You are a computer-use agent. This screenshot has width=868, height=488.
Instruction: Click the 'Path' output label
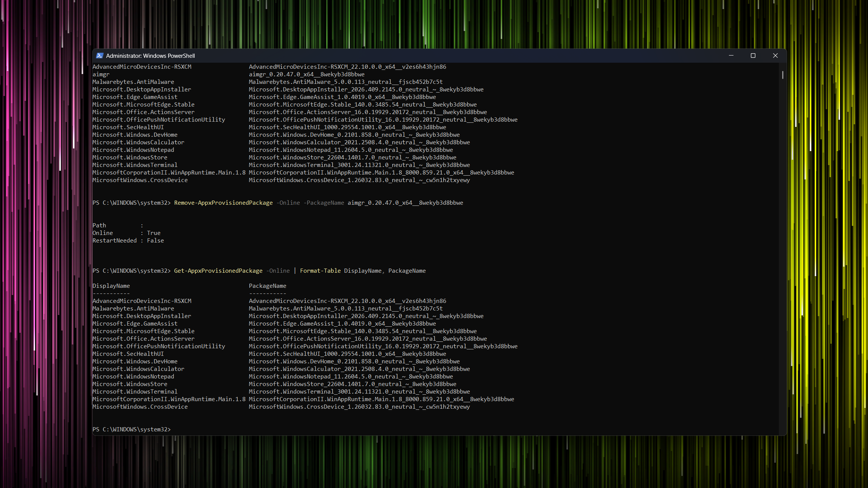[99, 225]
